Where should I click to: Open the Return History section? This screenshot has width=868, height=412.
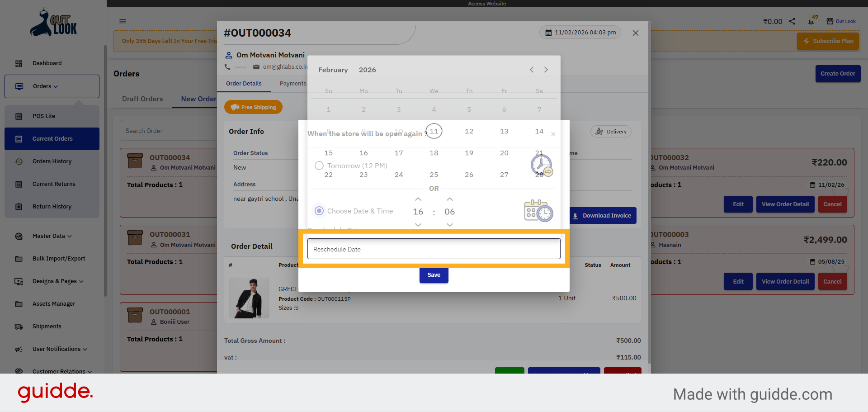point(52,206)
